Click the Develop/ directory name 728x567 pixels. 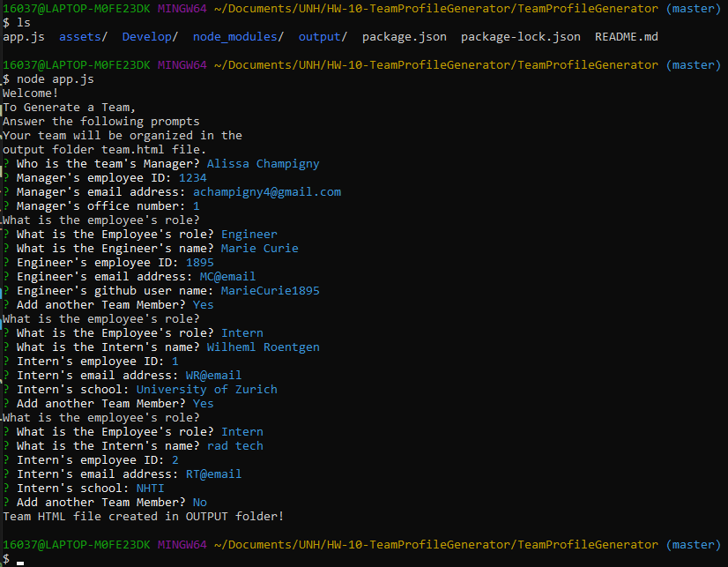pyautogui.click(x=148, y=36)
